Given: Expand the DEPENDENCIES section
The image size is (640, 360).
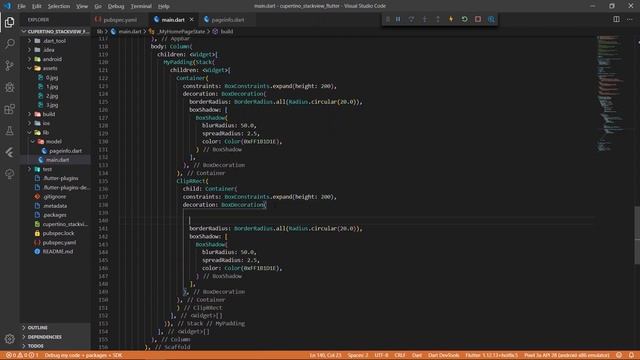Looking at the screenshot, I should tap(44, 337).
